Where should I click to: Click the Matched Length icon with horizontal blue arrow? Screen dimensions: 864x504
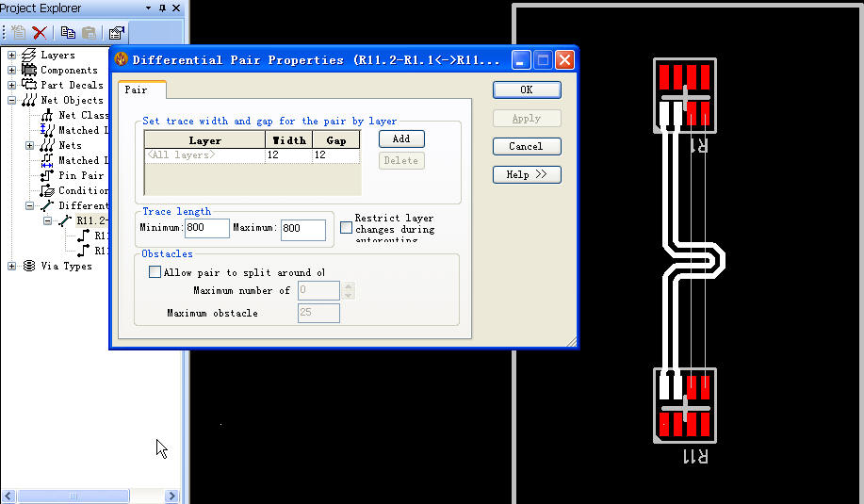47,160
